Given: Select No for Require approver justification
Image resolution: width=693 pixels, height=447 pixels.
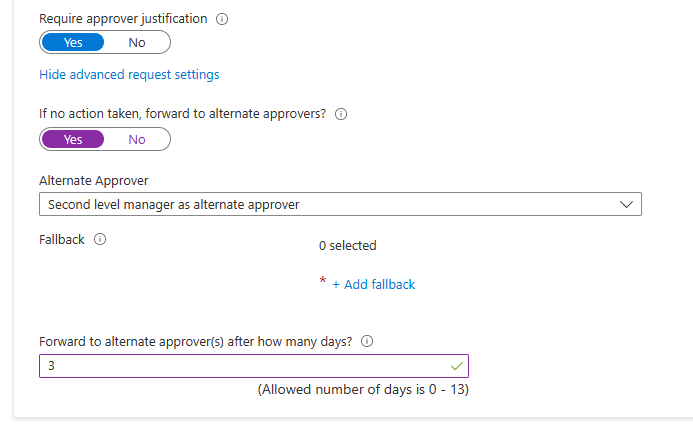Looking at the screenshot, I should [137, 42].
